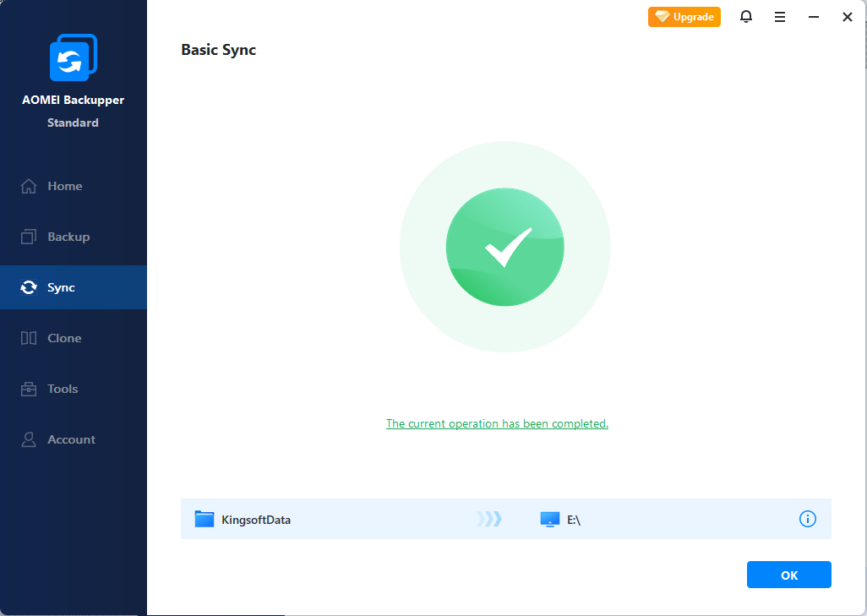Open the hamburger menu icon
The image size is (867, 616).
point(780,17)
